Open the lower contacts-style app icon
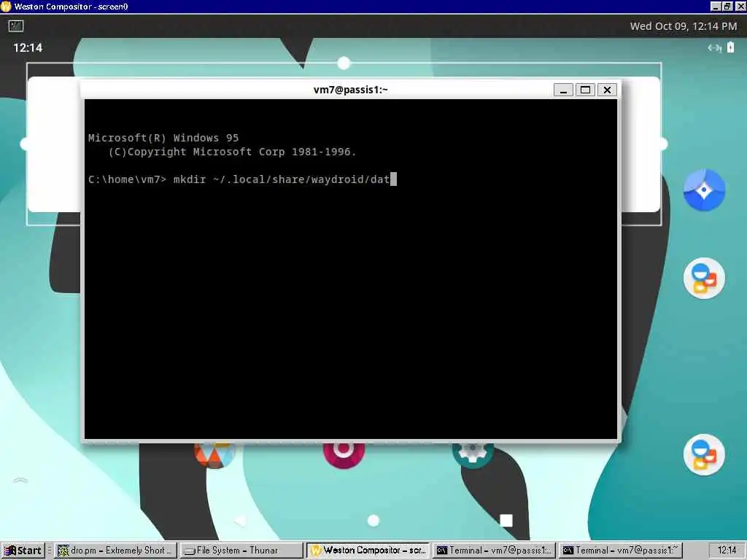 tap(704, 455)
